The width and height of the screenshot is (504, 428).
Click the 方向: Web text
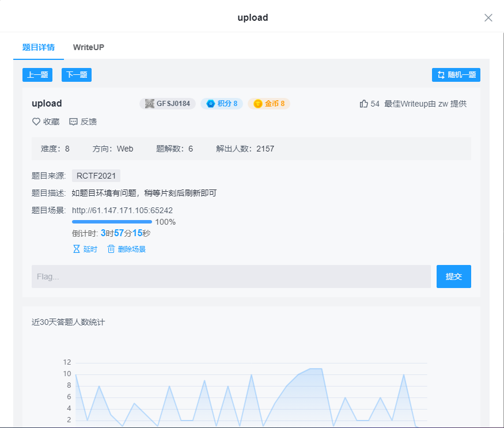point(113,149)
